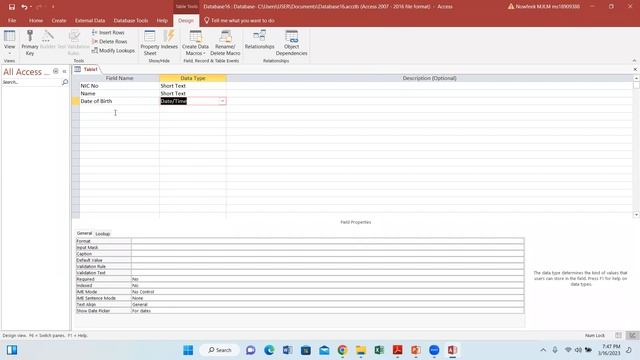Click row selector for Date of Birth
Viewport: 640px width, 360px height.
[76, 101]
